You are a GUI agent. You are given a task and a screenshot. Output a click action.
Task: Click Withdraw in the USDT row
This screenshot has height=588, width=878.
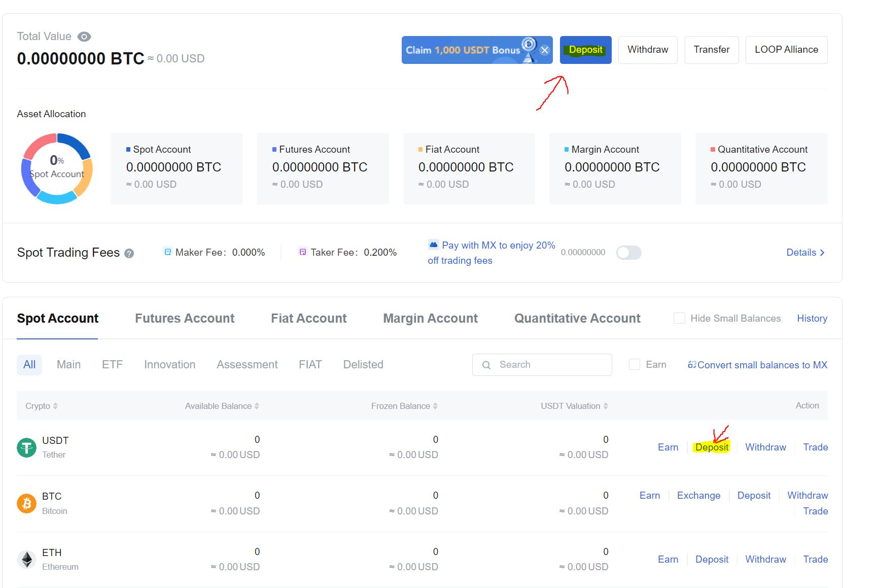coord(765,447)
